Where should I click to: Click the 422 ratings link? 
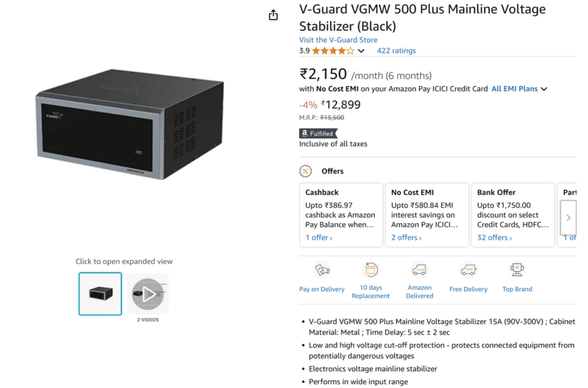click(396, 51)
